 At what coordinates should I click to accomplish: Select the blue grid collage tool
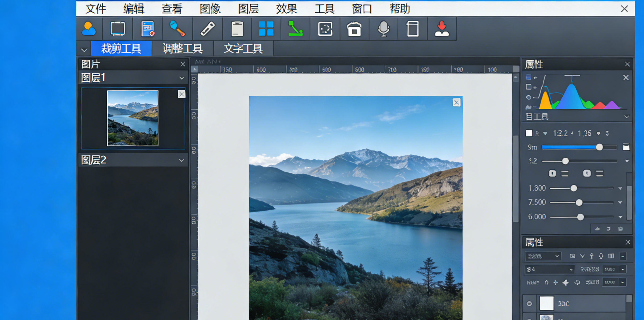click(266, 29)
